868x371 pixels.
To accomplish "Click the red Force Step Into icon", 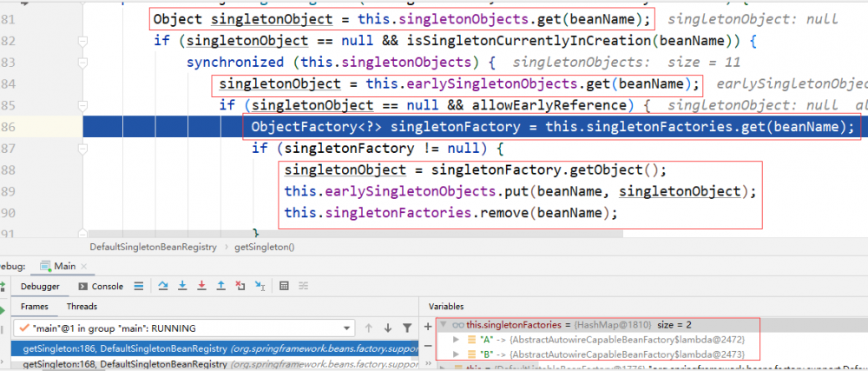I will coord(201,286).
